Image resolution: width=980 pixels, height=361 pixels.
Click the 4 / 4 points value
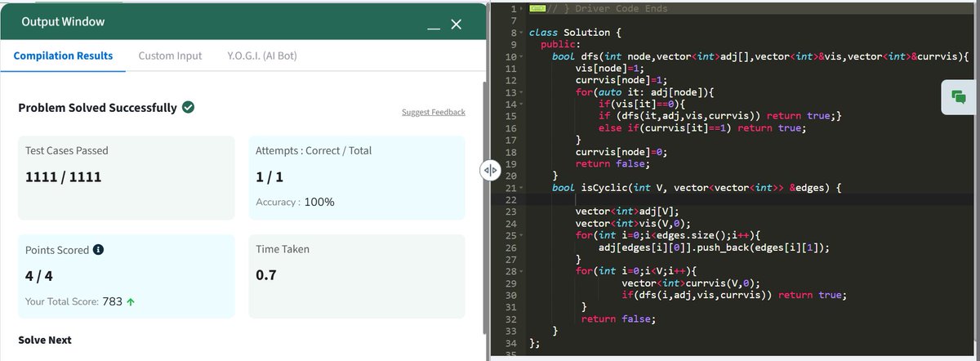(x=40, y=275)
